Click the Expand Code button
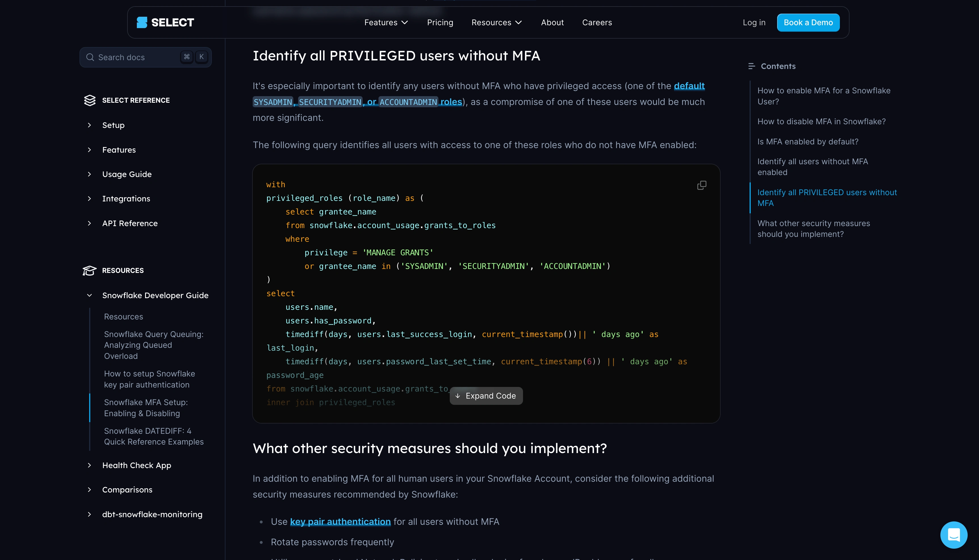This screenshot has width=979, height=560. click(486, 396)
